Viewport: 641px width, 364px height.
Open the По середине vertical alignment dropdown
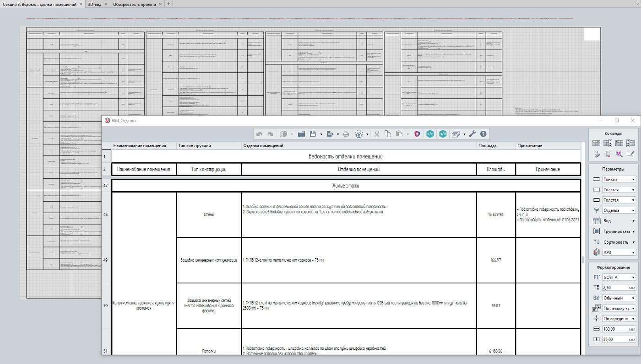pyautogui.click(x=619, y=319)
